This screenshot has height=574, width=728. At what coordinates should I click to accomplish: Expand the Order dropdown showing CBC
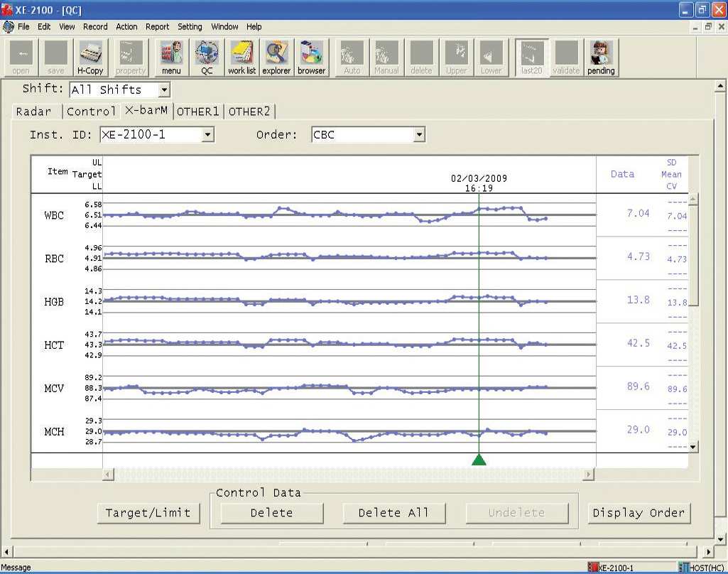[x=419, y=135]
